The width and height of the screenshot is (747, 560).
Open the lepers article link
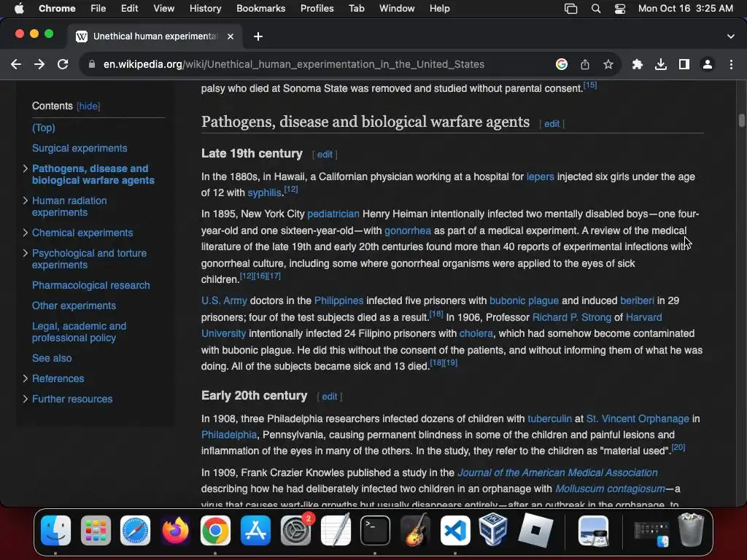pyautogui.click(x=541, y=176)
